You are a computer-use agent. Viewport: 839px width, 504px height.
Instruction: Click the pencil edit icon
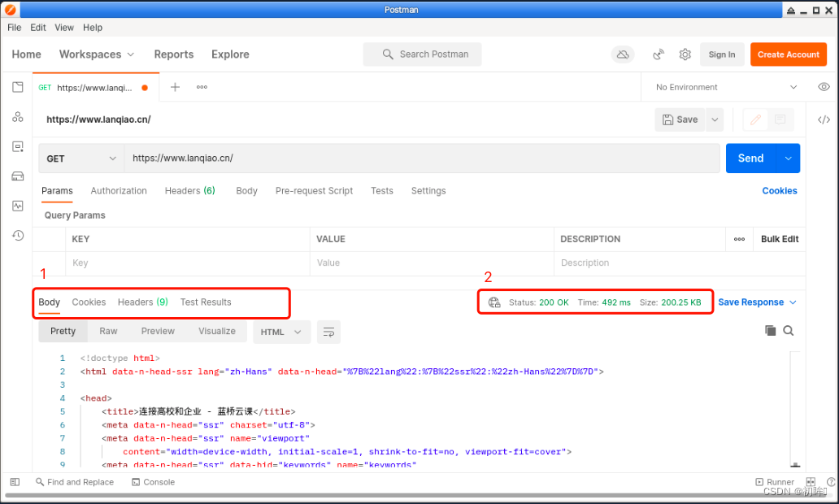(755, 119)
